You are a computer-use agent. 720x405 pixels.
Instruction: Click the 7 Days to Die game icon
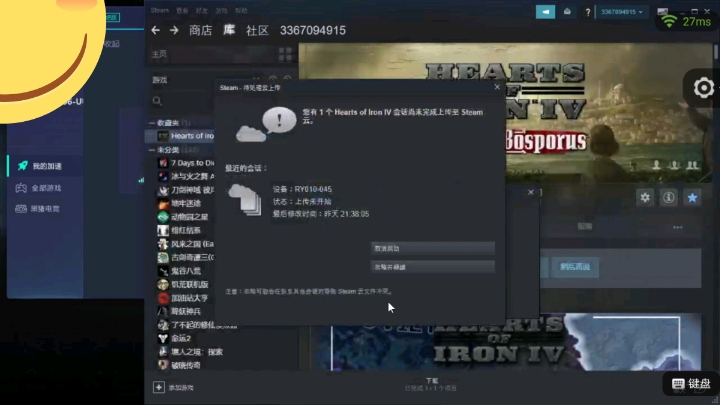click(163, 163)
